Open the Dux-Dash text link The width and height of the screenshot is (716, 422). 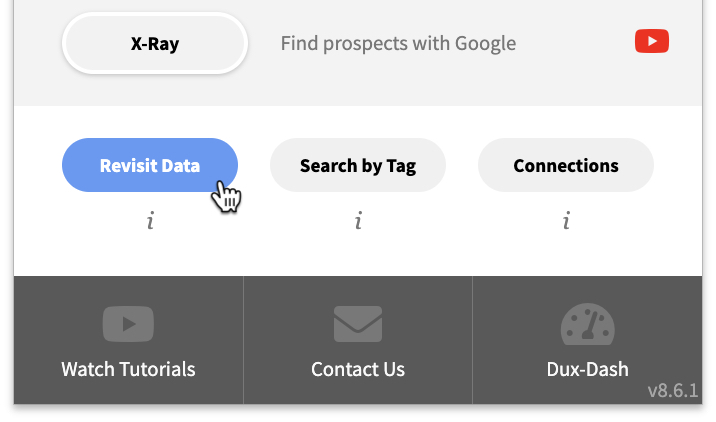(588, 369)
